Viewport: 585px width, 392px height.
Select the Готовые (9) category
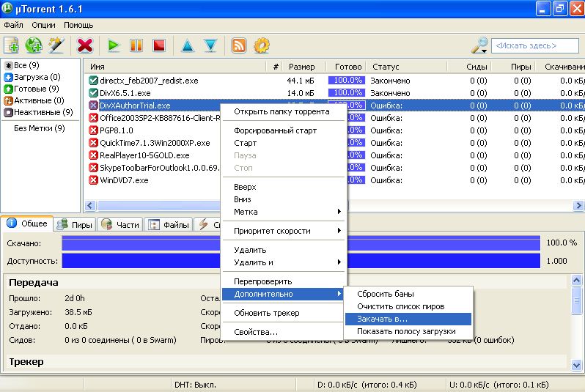pyautogui.click(x=32, y=89)
